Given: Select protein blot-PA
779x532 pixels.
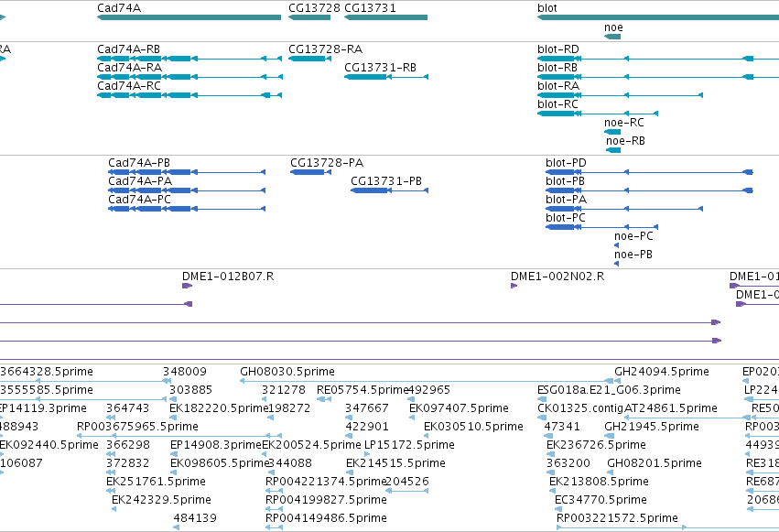Looking at the screenshot, I should (566, 200).
